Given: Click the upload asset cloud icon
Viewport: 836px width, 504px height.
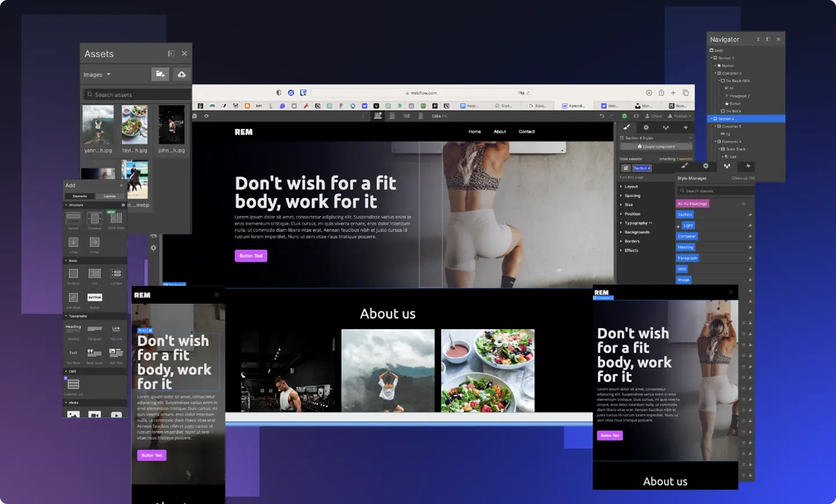Looking at the screenshot, I should (182, 74).
